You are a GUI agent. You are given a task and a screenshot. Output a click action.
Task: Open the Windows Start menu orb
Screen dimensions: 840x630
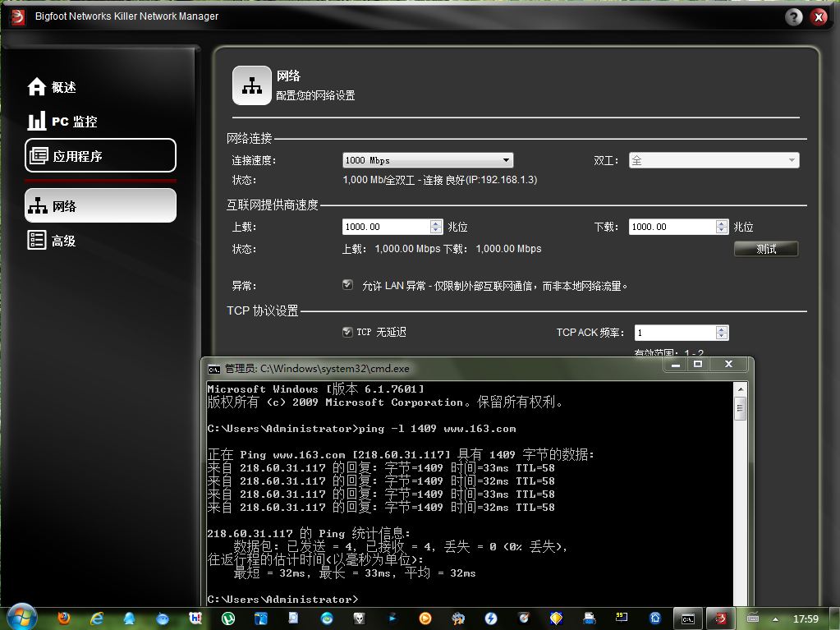tap(22, 618)
